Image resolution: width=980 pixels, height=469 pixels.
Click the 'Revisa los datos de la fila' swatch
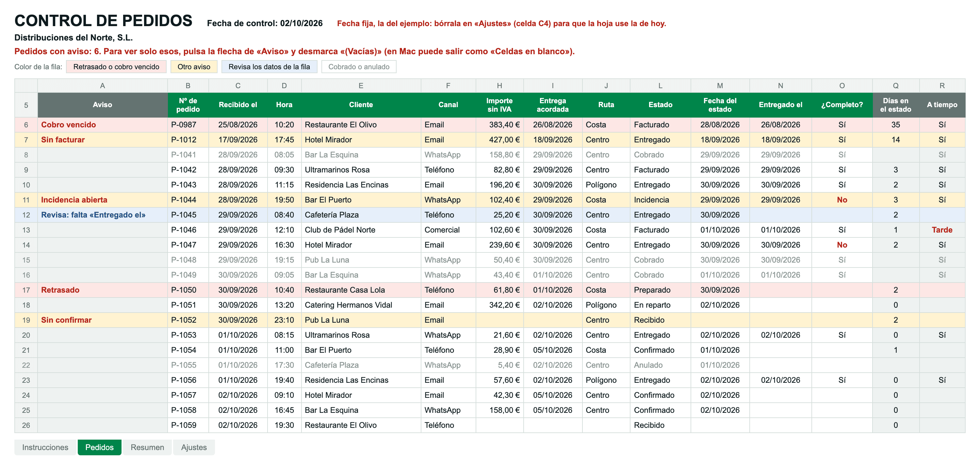[269, 67]
